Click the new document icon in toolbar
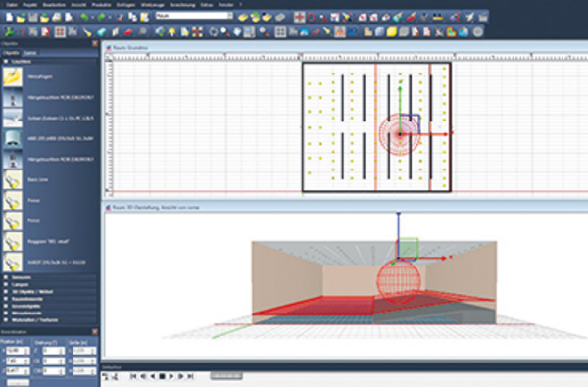The width and height of the screenshot is (588, 387). (x=10, y=17)
